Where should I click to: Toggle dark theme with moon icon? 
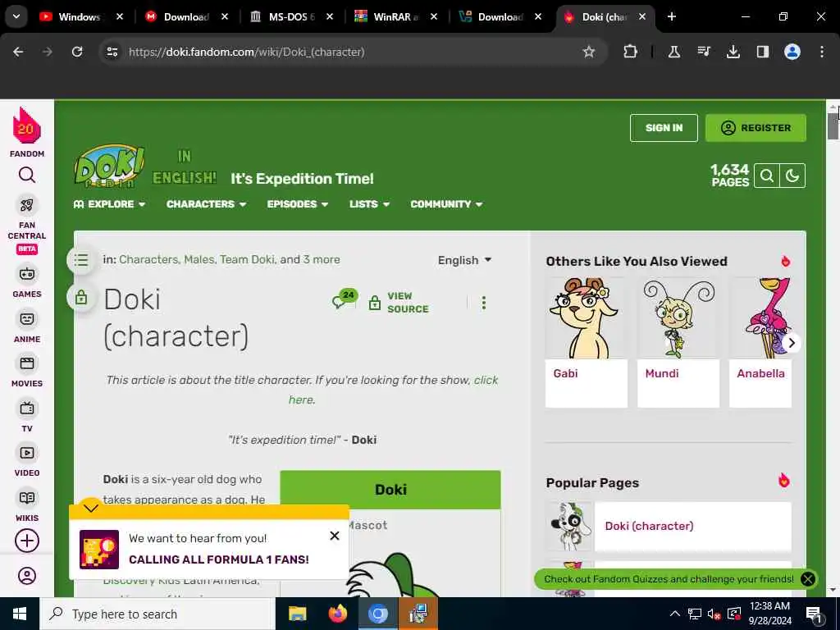click(792, 176)
